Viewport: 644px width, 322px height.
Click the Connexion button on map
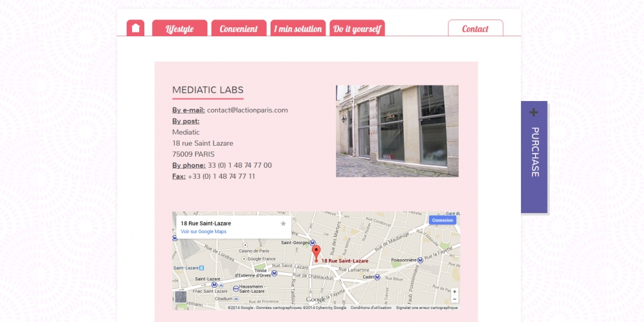[x=442, y=220]
